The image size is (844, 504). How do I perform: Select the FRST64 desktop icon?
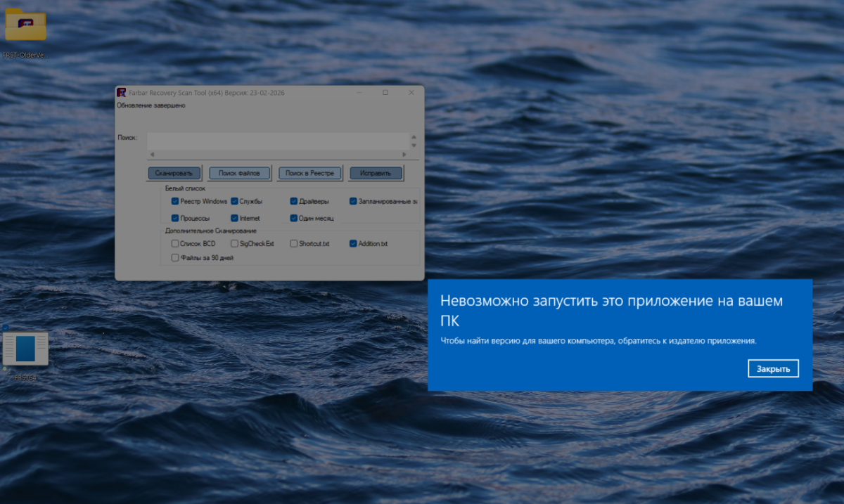click(25, 349)
